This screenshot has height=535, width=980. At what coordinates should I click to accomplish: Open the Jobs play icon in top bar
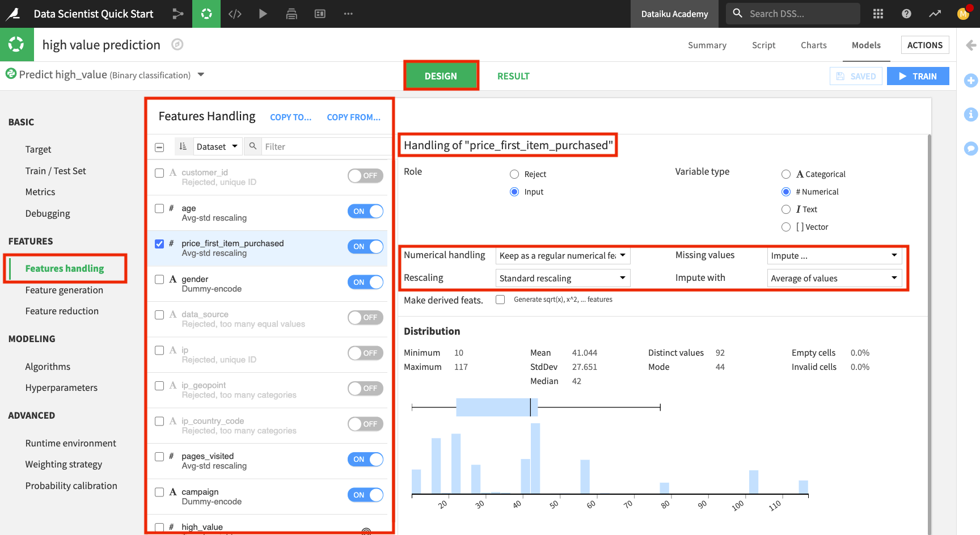coord(263,14)
